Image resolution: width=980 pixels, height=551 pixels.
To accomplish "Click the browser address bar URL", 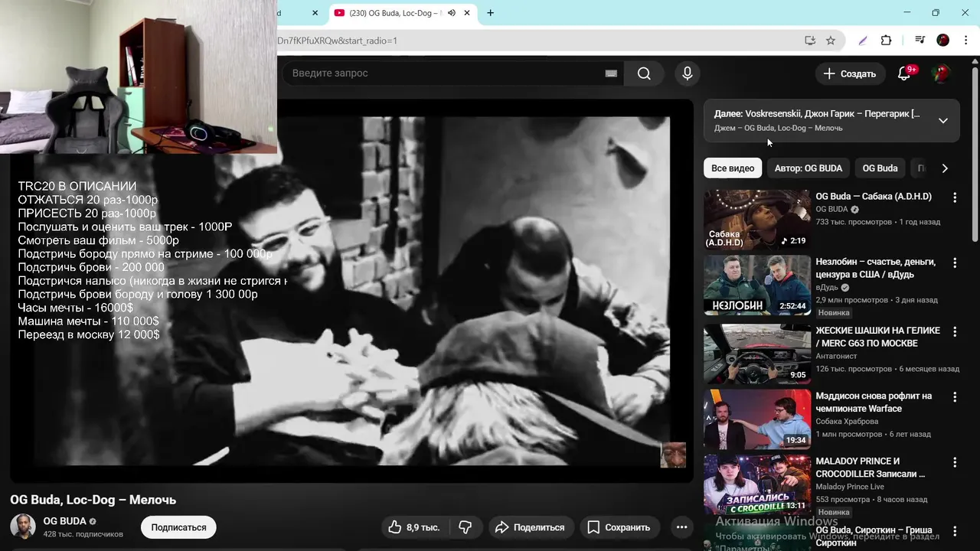I will point(337,41).
